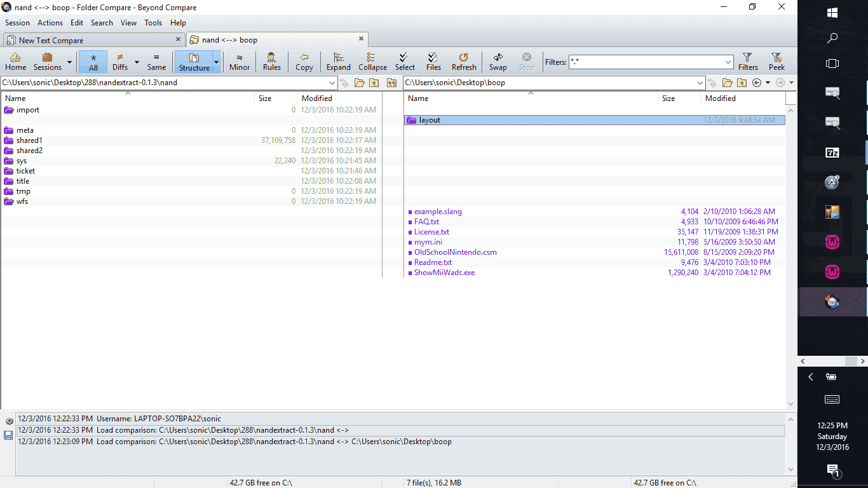Viewport: 868px width, 488px height.
Task: Go up one level in the right pane
Action: (742, 83)
